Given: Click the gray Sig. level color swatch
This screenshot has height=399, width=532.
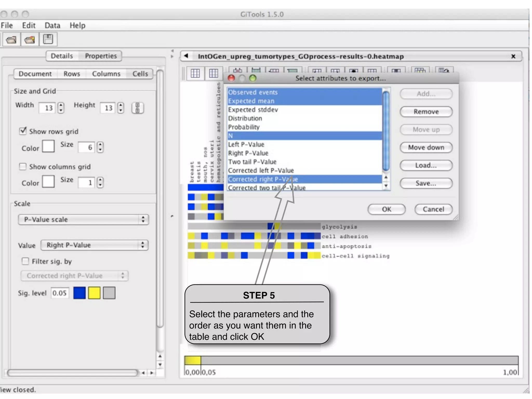Looking at the screenshot, I should 109,293.
